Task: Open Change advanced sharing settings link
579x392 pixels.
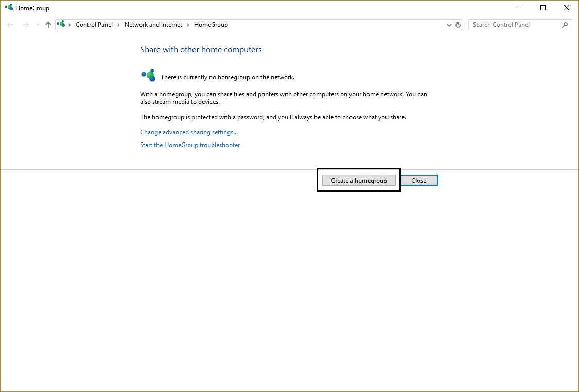Action: (x=189, y=132)
